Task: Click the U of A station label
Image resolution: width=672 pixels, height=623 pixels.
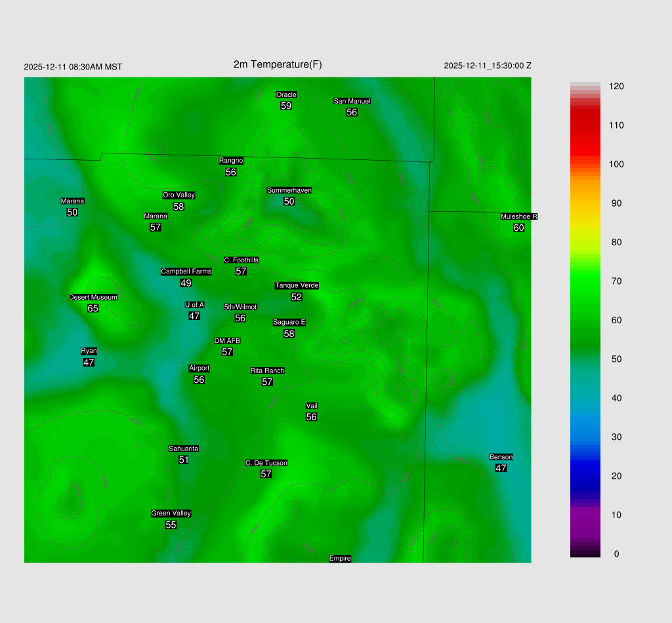Action: click(194, 304)
